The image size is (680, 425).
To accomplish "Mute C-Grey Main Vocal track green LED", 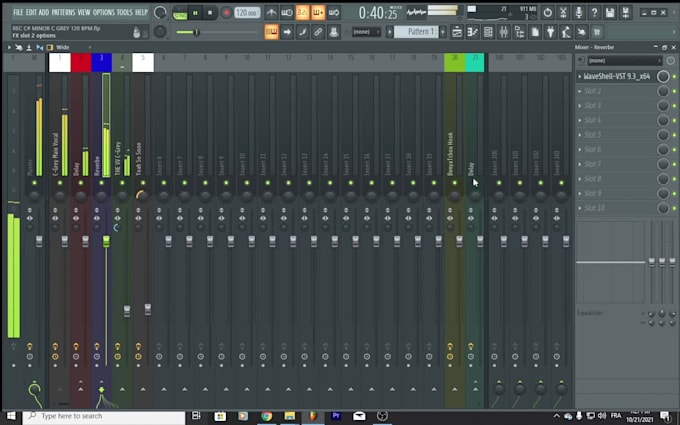I will tap(60, 183).
